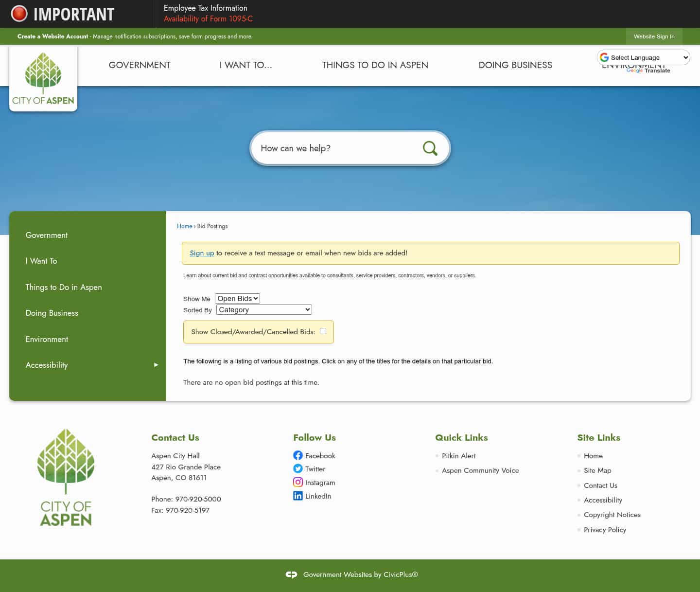This screenshot has height=592, width=700.
Task: Click the search magnifier icon
Action: point(430,148)
